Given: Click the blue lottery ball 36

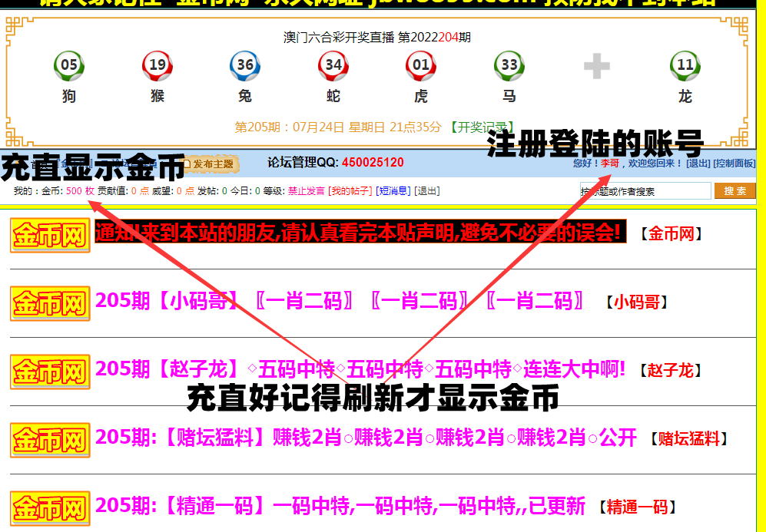Looking at the screenshot, I should coord(245,66).
